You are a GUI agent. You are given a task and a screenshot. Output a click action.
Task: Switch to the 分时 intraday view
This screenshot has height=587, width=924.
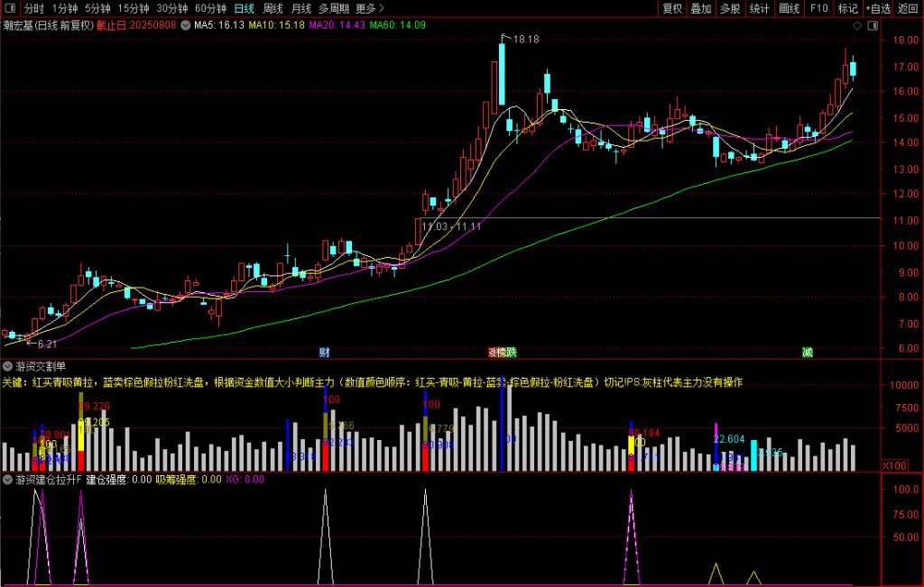click(33, 8)
